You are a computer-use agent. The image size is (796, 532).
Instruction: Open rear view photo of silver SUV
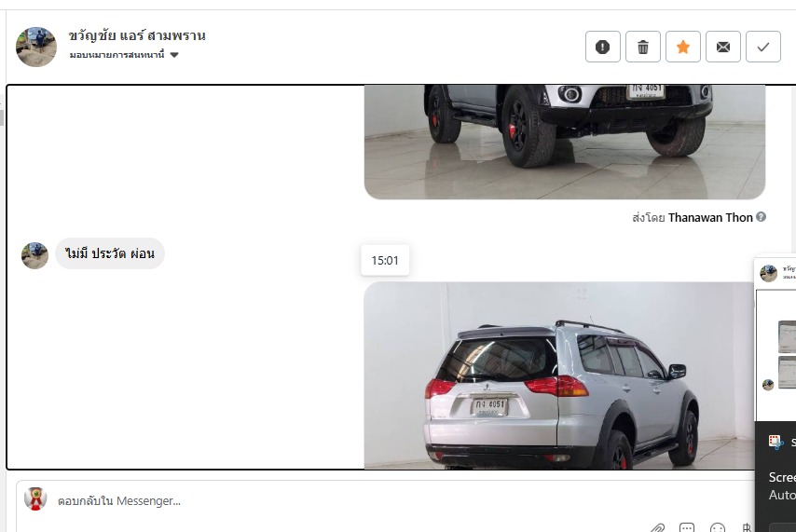pos(558,375)
